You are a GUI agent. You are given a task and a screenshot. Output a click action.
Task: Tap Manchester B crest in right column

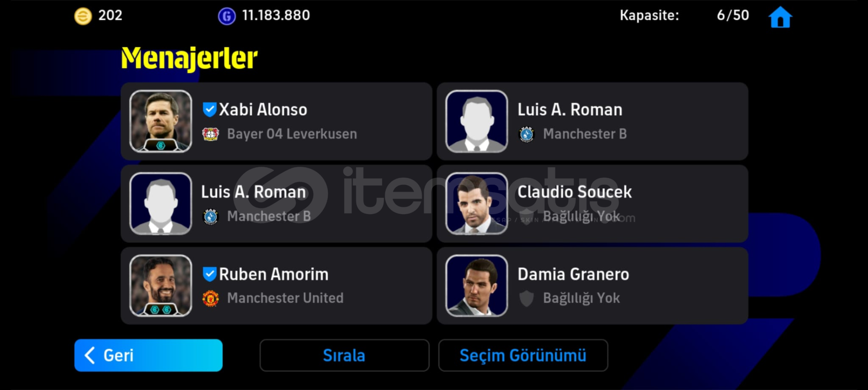pos(526,134)
